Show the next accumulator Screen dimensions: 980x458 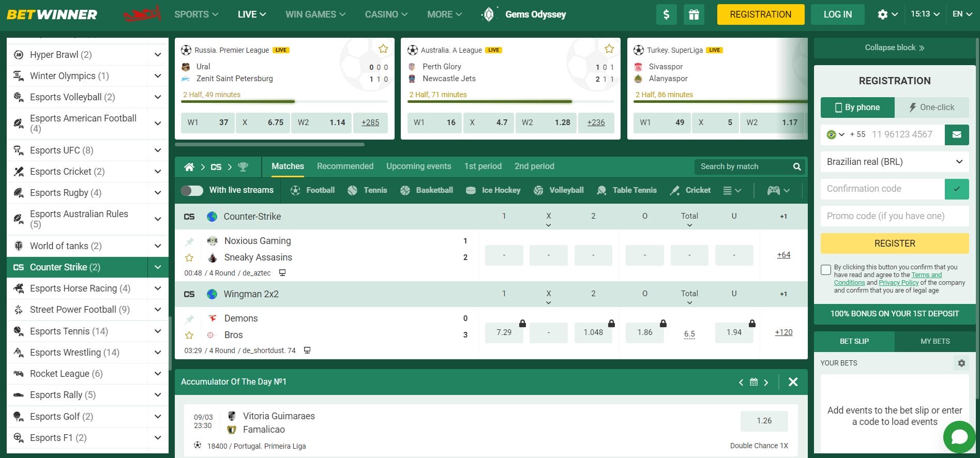[766, 382]
